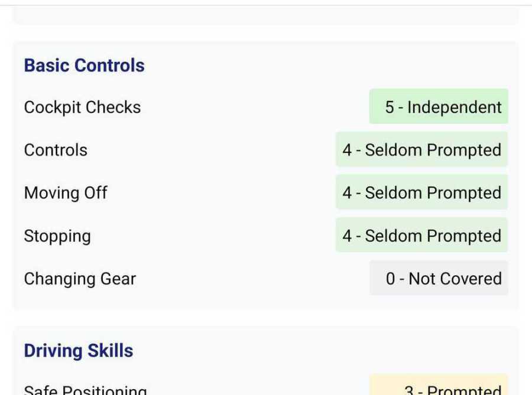Click the Basic Controls section heading
Viewport: 532px width, 395px height.
[84, 65]
